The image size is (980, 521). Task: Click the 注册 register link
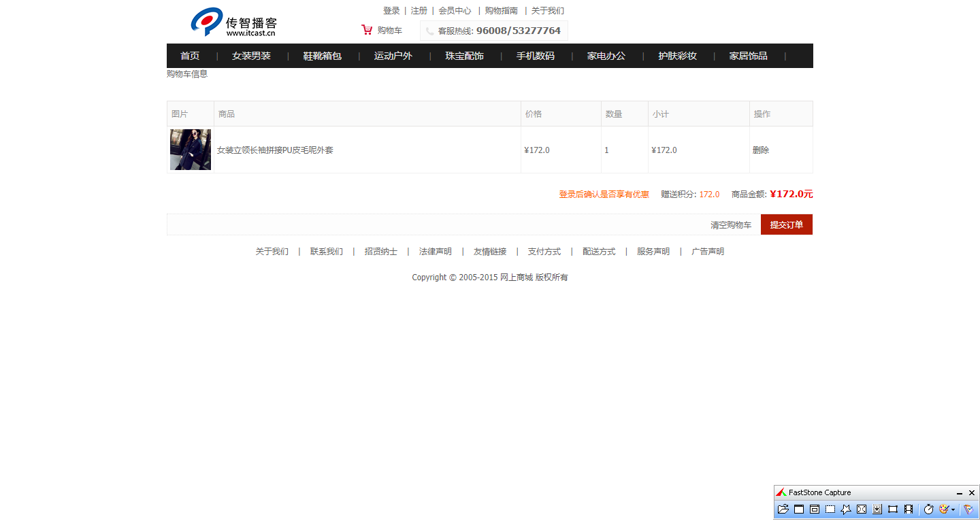(x=419, y=11)
